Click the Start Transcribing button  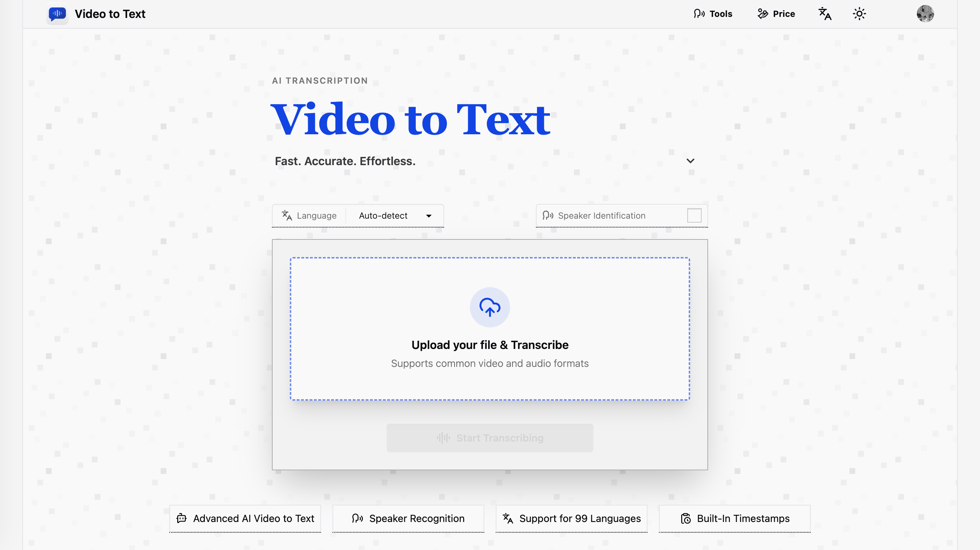pos(490,438)
